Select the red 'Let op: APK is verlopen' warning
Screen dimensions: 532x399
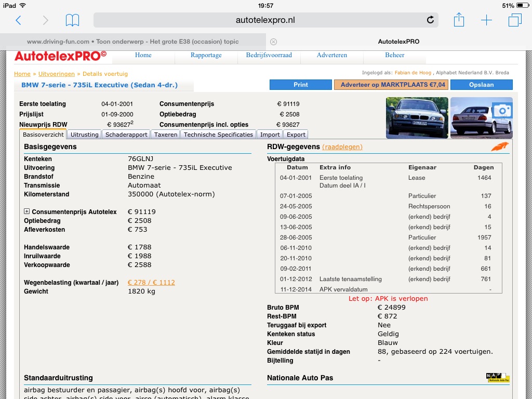pos(388,299)
